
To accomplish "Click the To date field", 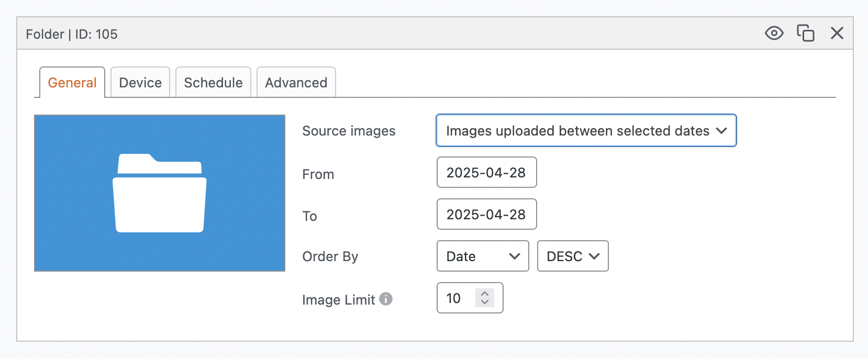I will 486,215.
